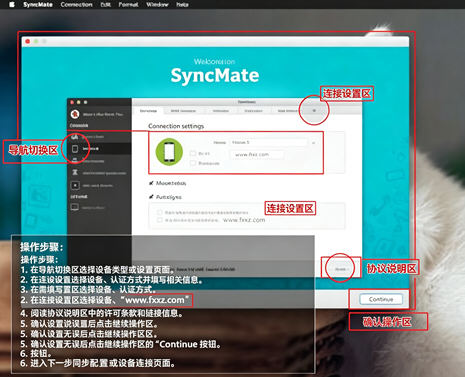The height and width of the screenshot is (377, 465).
Task: Toggle the first checkbox beside the phone icon
Action: (193, 153)
